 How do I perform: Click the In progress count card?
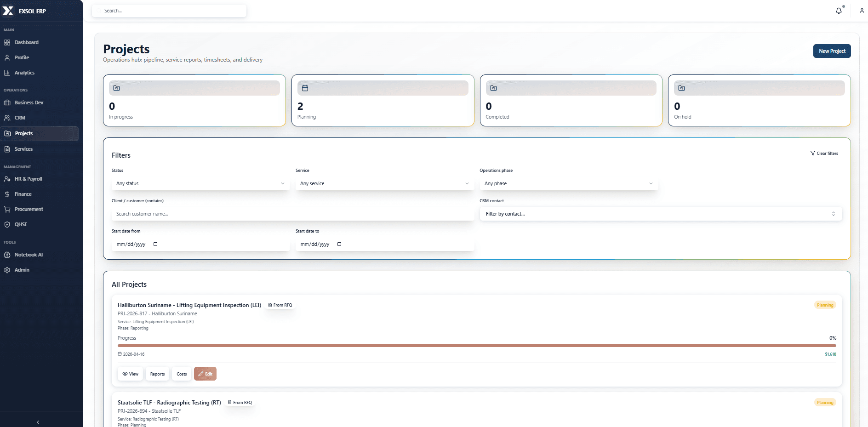pyautogui.click(x=194, y=100)
